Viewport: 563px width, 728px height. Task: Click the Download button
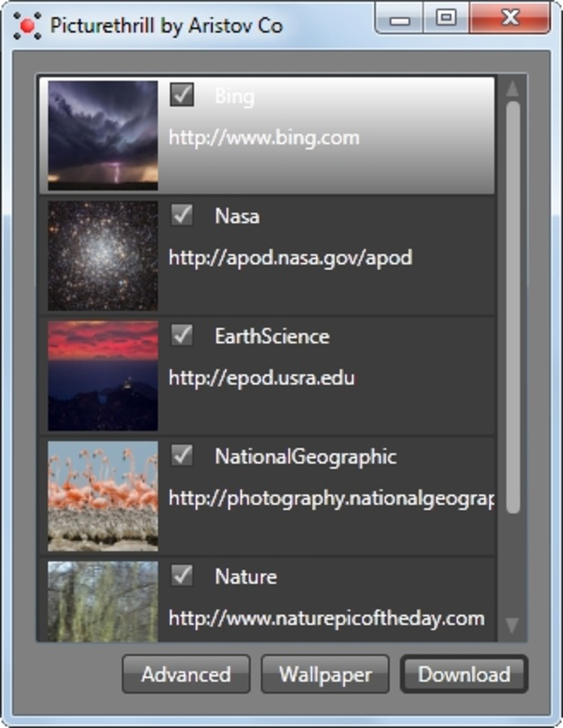click(x=464, y=674)
